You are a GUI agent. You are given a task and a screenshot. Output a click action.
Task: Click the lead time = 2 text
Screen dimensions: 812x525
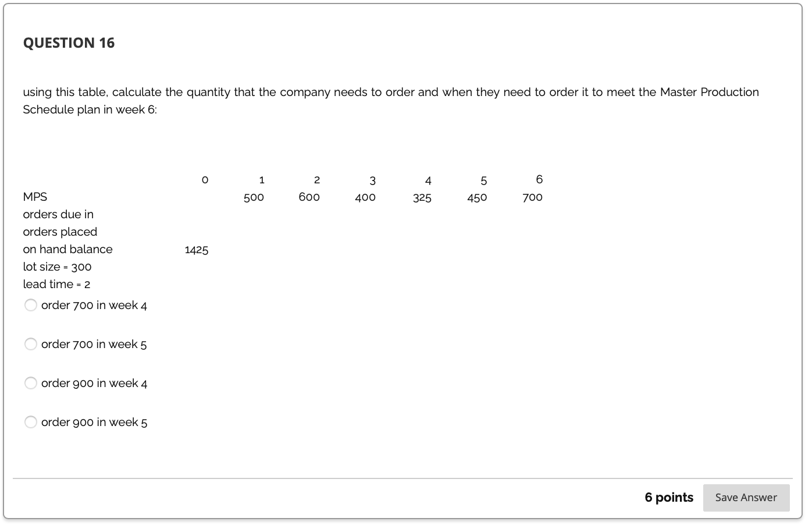[56, 284]
